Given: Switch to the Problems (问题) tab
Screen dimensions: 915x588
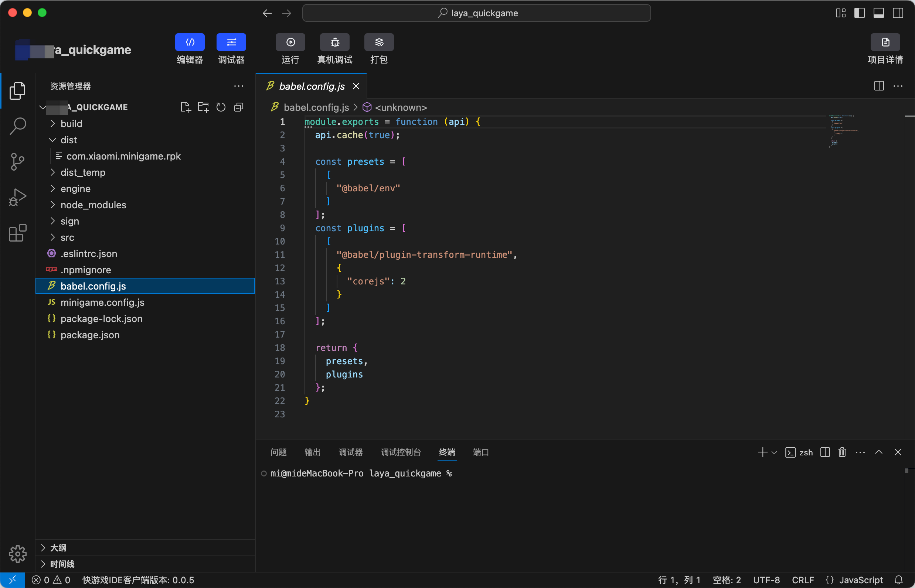Looking at the screenshot, I should pyautogui.click(x=278, y=452).
